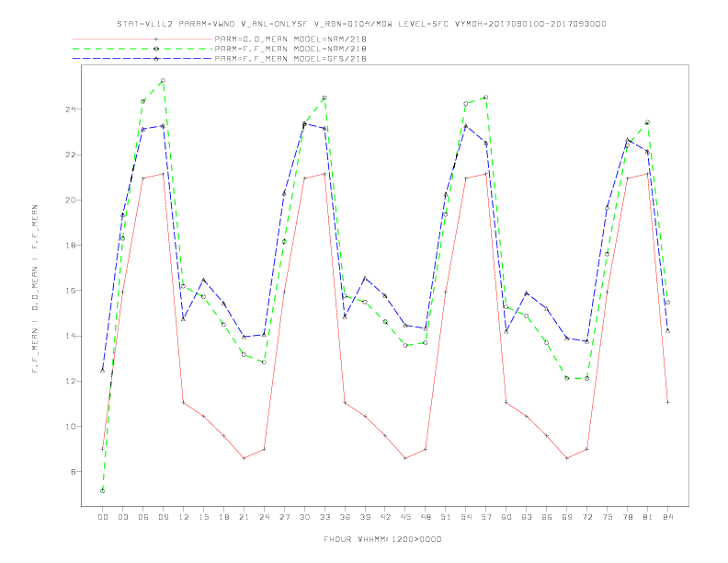Click the green circle marker at forecast hour 00

point(103,491)
